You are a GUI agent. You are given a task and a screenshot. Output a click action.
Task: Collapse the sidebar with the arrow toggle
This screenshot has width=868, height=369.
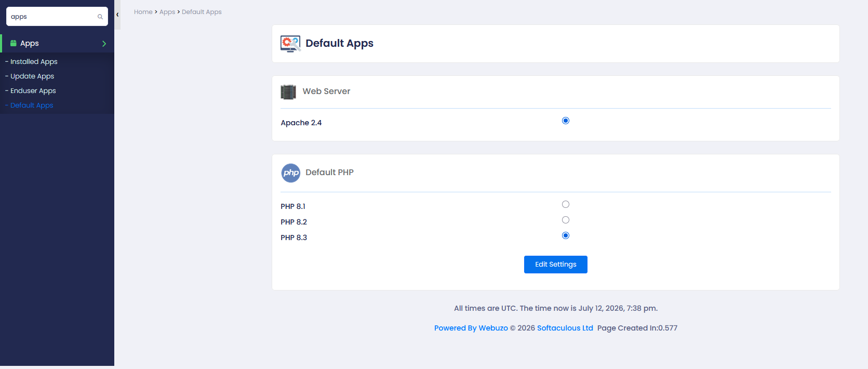(117, 15)
